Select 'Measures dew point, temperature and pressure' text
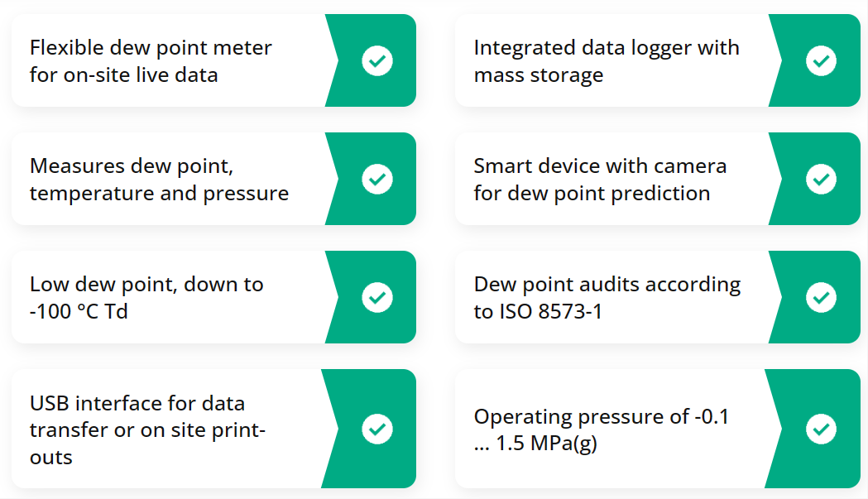Viewport: 868px width, 499px height. click(160, 180)
